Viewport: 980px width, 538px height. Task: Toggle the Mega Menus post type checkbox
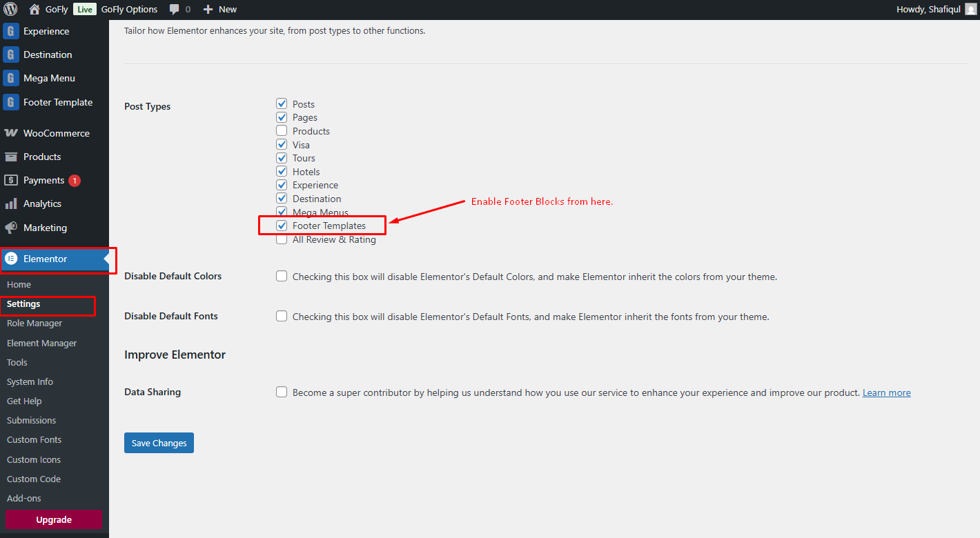point(282,212)
